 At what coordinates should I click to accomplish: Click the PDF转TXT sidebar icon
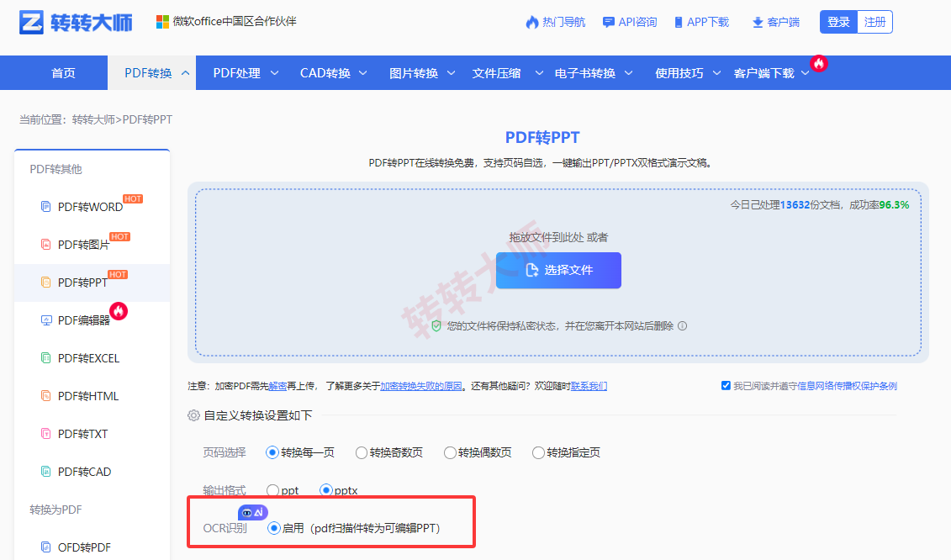coord(45,434)
